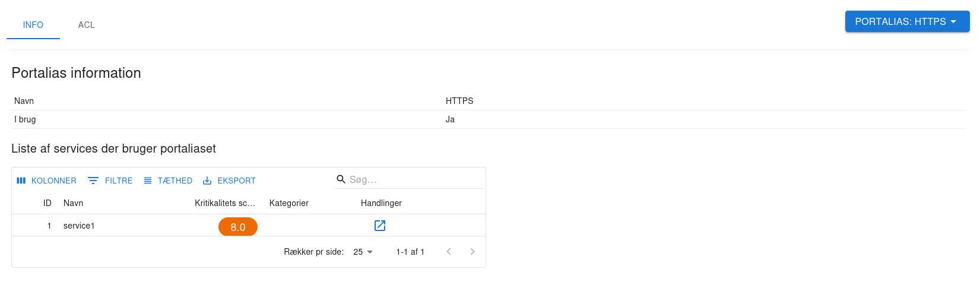
Task: Open the rows per page selector
Action: tap(363, 252)
